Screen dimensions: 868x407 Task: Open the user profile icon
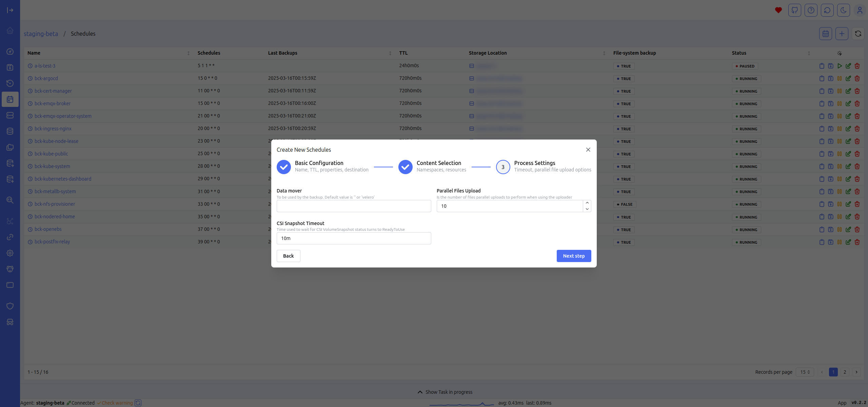(x=860, y=10)
